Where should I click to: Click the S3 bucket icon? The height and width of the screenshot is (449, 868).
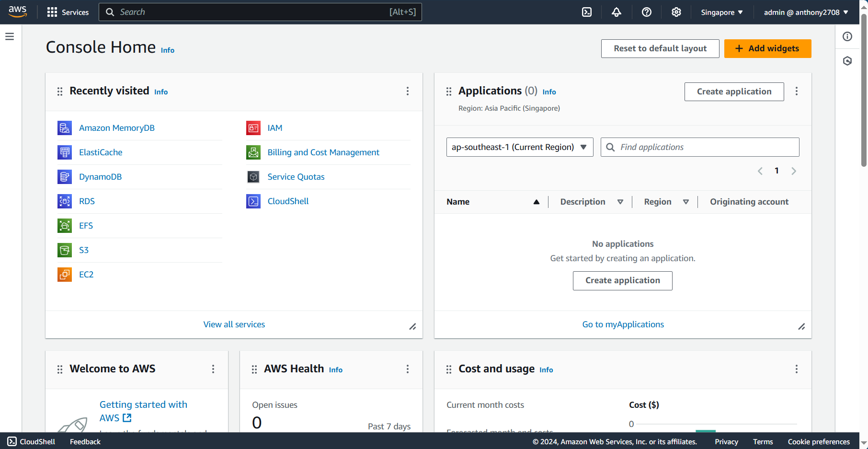[65, 250]
